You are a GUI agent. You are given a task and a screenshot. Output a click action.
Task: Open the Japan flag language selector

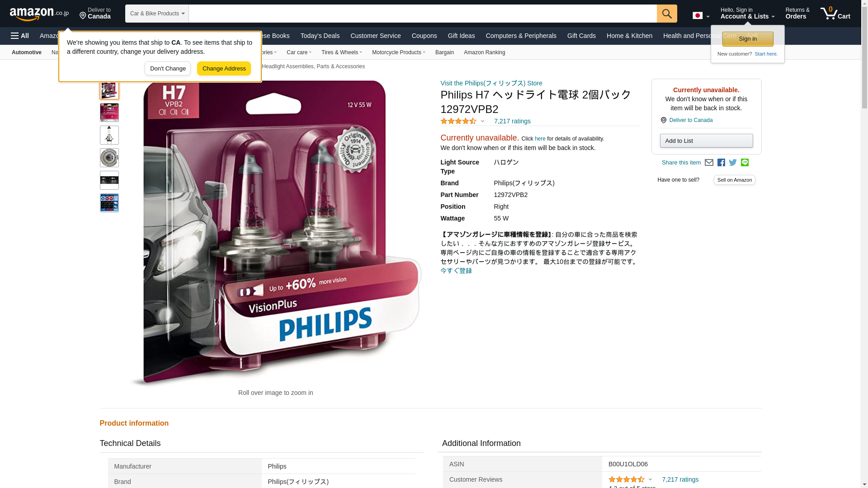pos(701,15)
